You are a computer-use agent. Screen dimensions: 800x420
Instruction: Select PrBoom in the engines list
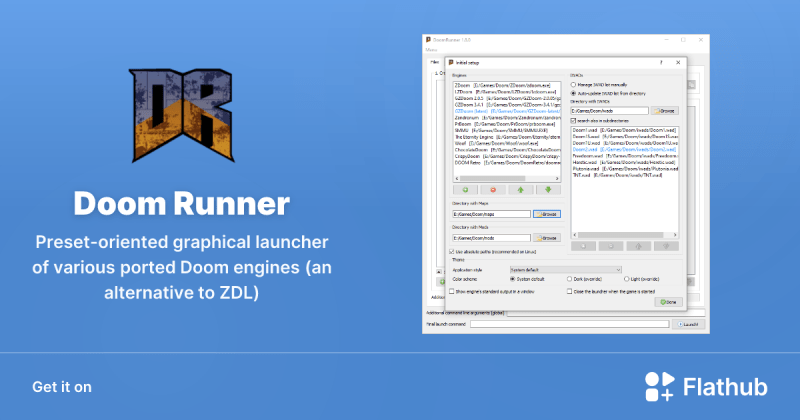tap(505, 124)
